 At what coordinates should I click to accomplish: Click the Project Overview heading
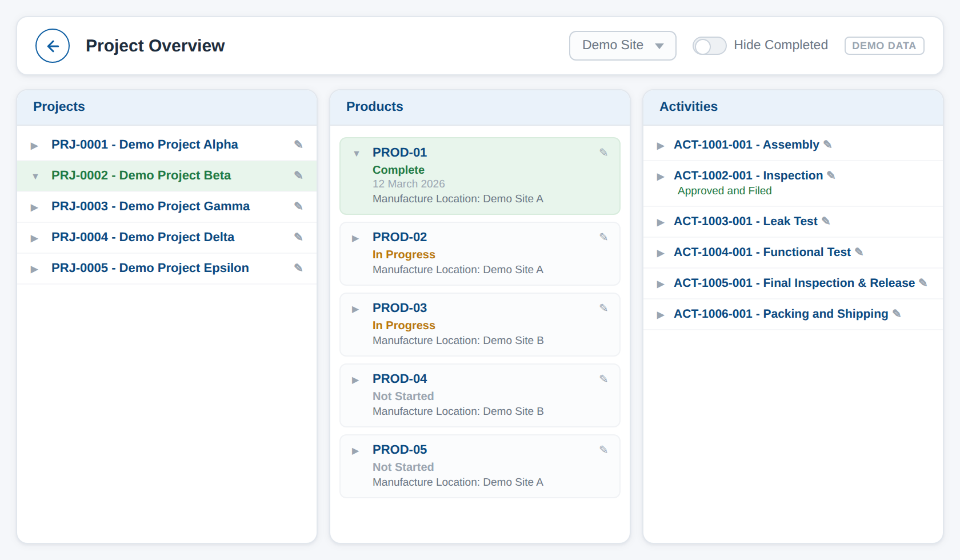[155, 46]
